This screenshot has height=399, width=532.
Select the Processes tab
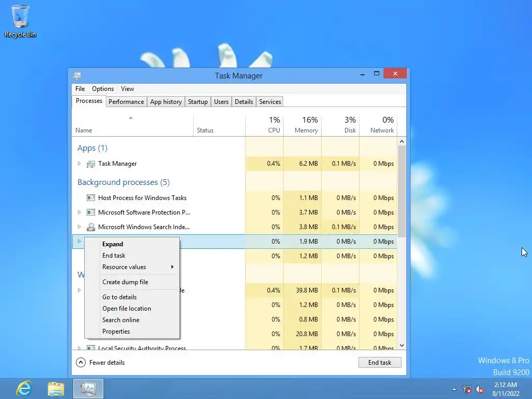click(x=89, y=101)
